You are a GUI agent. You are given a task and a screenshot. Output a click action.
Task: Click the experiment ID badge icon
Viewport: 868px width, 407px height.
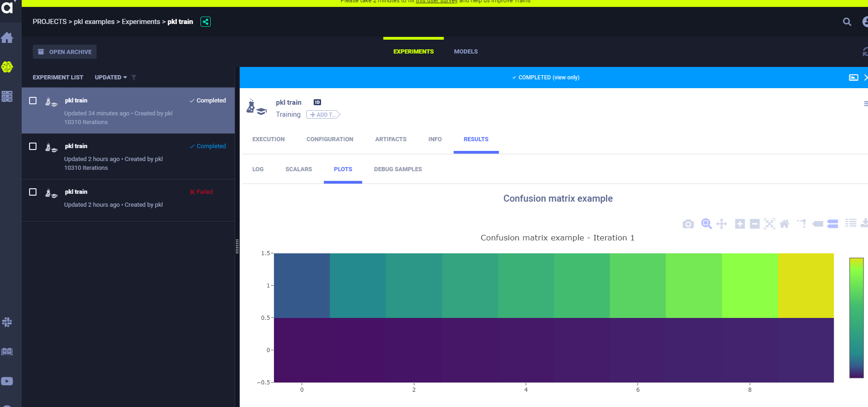pyautogui.click(x=317, y=102)
